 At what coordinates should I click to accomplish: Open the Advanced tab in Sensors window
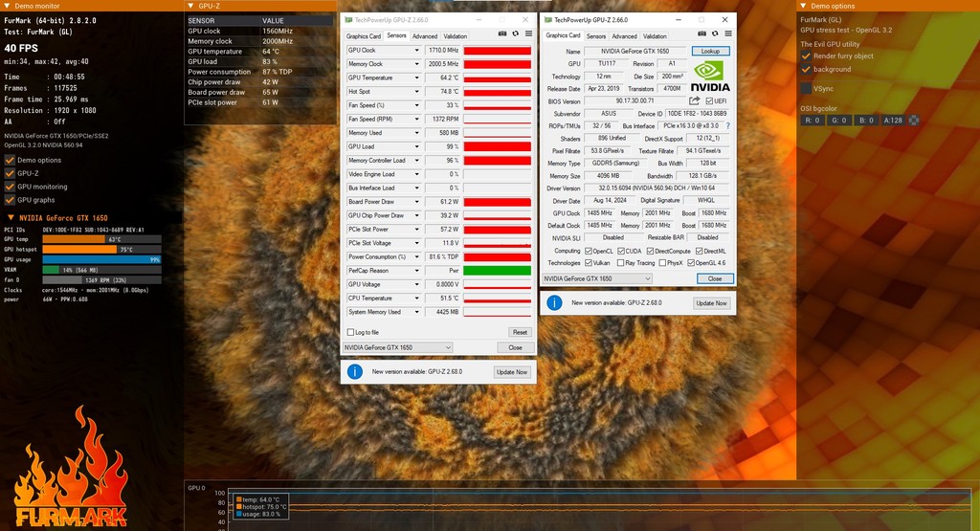click(425, 36)
